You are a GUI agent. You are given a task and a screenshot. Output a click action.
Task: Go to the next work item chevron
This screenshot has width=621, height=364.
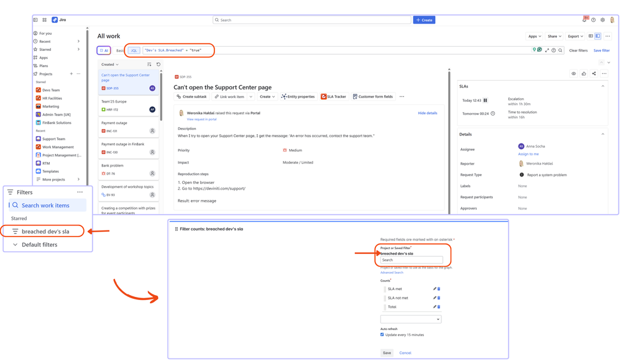[x=609, y=63]
